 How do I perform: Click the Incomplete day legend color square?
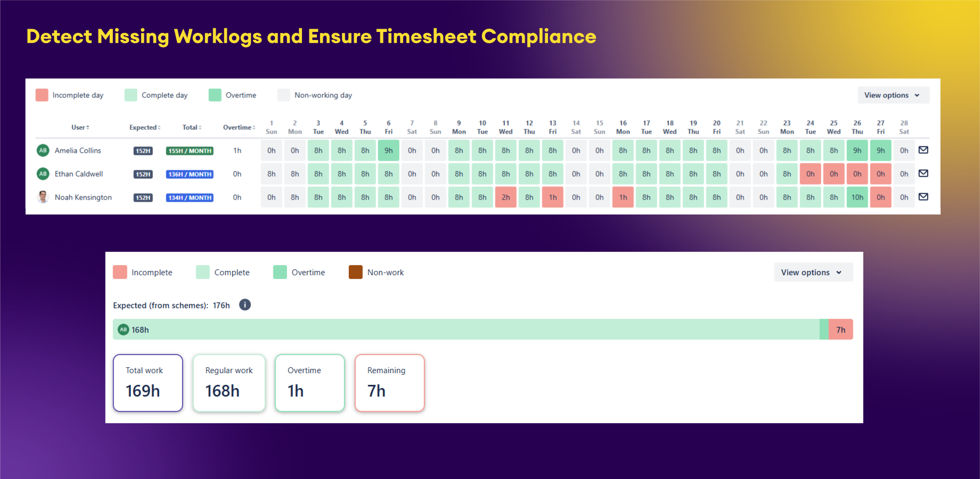coord(42,95)
